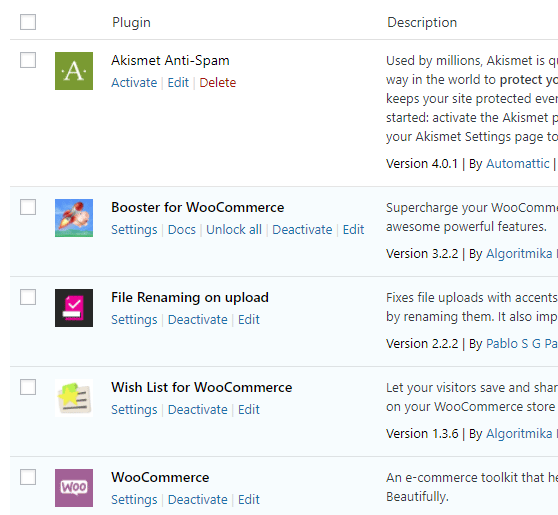This screenshot has width=558, height=515.
Task: Open File Renaming on upload Settings
Action: pyautogui.click(x=134, y=320)
